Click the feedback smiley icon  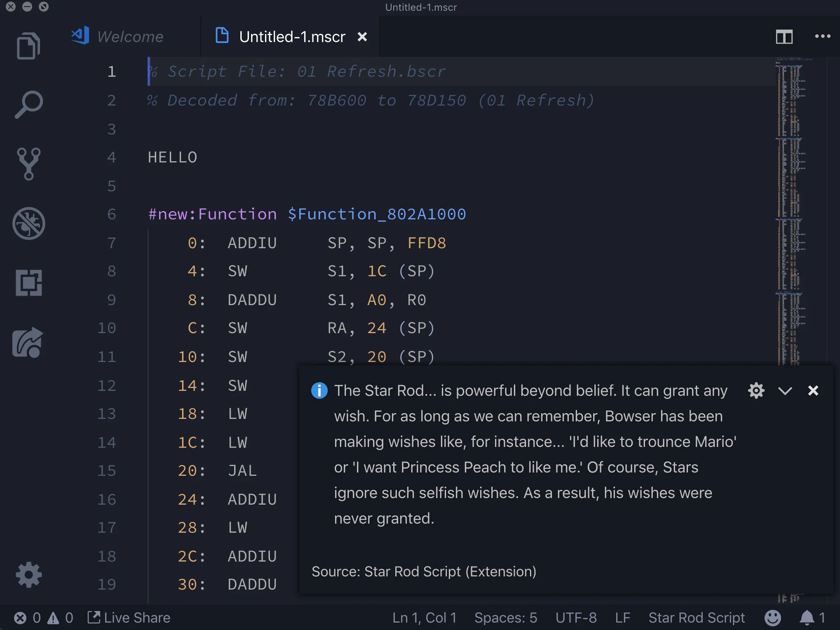(772, 618)
